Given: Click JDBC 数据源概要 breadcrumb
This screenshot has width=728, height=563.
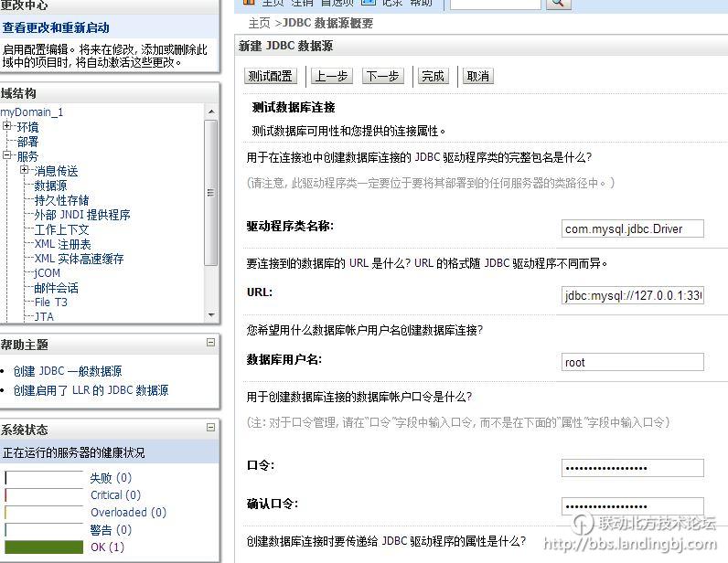Looking at the screenshot, I should pyautogui.click(x=327, y=23).
